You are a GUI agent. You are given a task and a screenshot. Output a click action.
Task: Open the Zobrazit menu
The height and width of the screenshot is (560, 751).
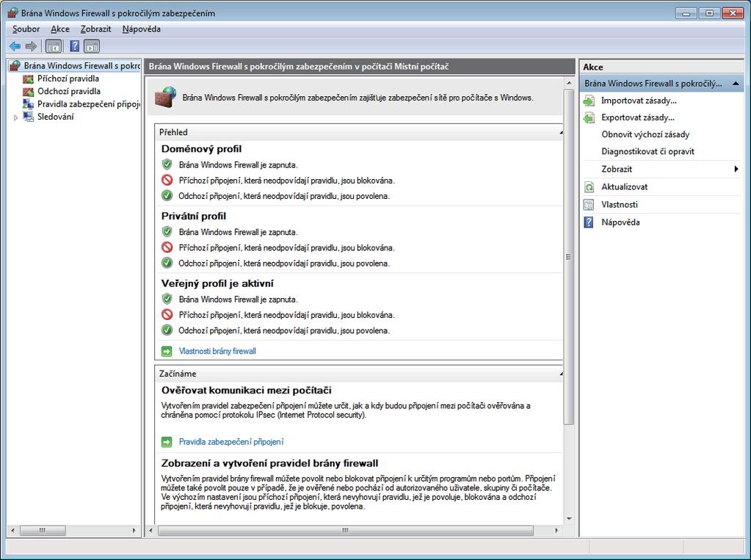(x=95, y=29)
